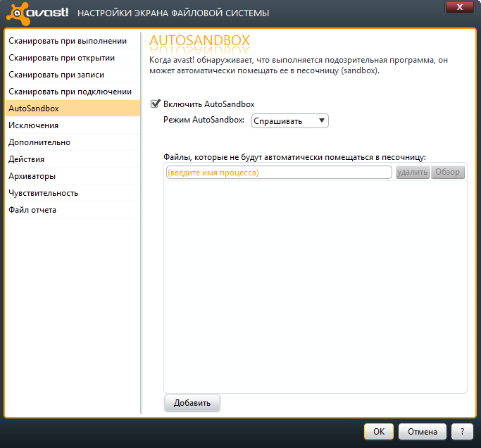Show the Архиваторы settings
The image size is (481, 448).
(x=73, y=176)
